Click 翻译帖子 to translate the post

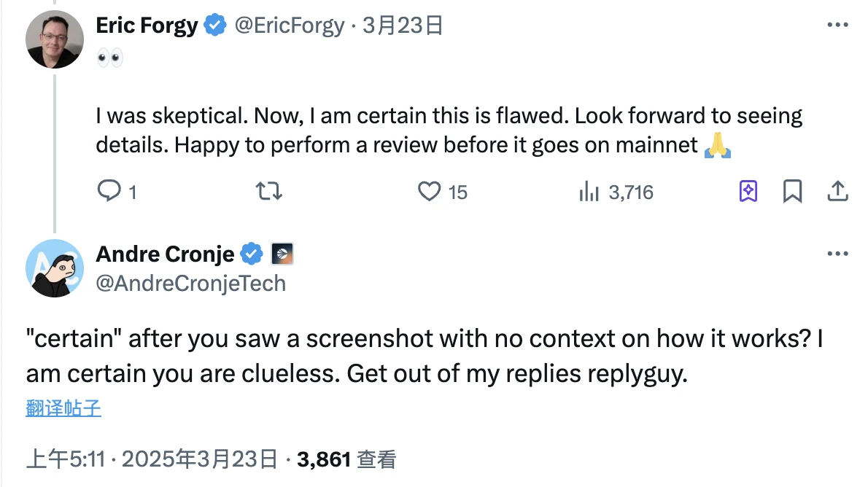tap(63, 408)
